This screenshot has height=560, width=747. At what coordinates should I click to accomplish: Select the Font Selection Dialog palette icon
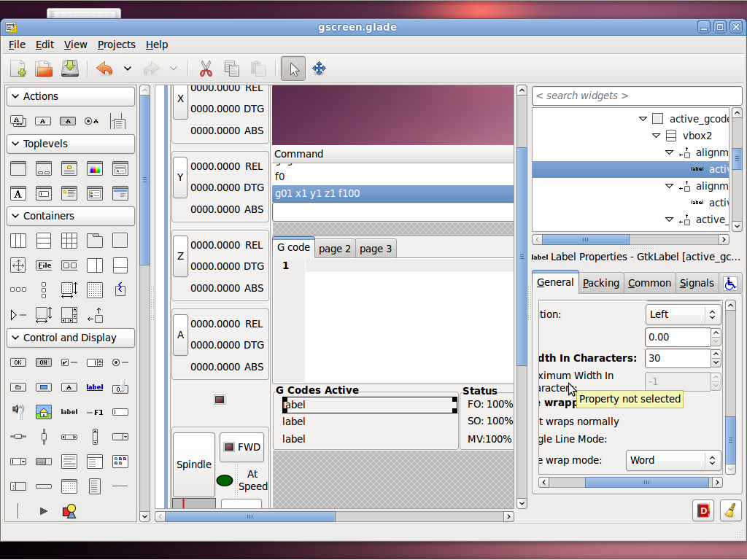(18, 193)
